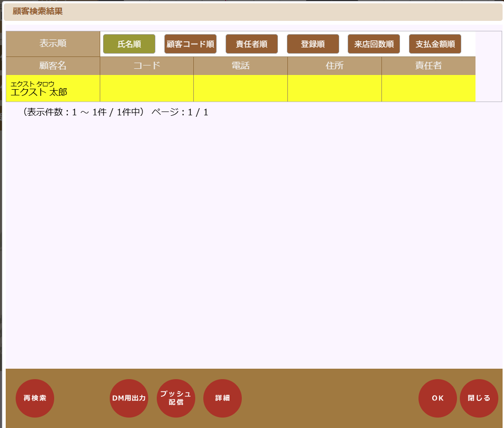Click the 責任者 column header
504x428 pixels.
pyautogui.click(x=428, y=65)
